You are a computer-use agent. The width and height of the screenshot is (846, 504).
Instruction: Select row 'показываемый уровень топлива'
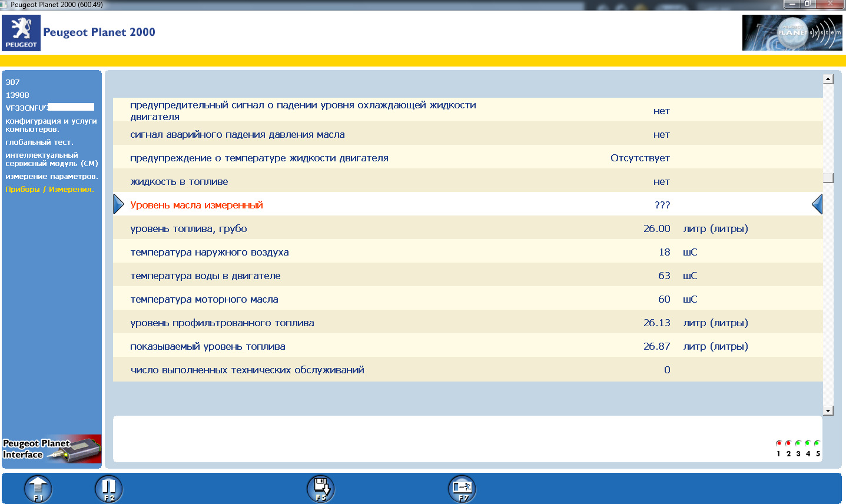click(467, 346)
